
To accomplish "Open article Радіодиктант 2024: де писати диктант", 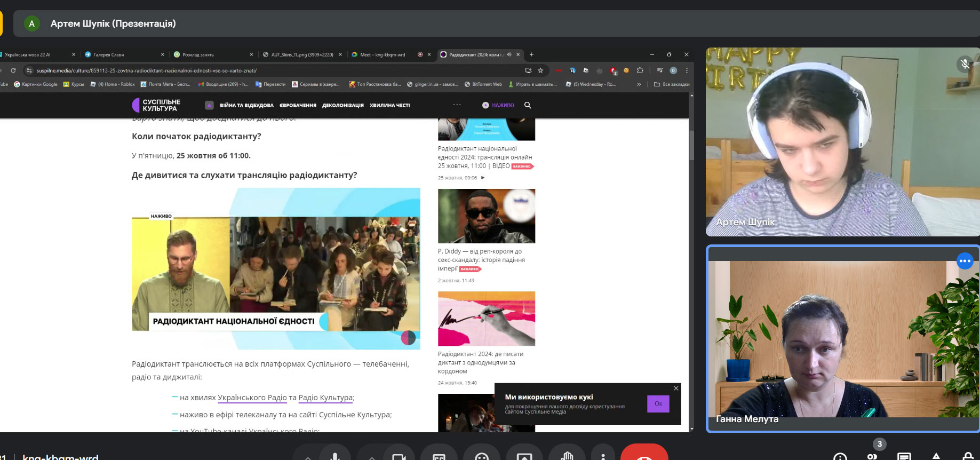I will (480, 362).
